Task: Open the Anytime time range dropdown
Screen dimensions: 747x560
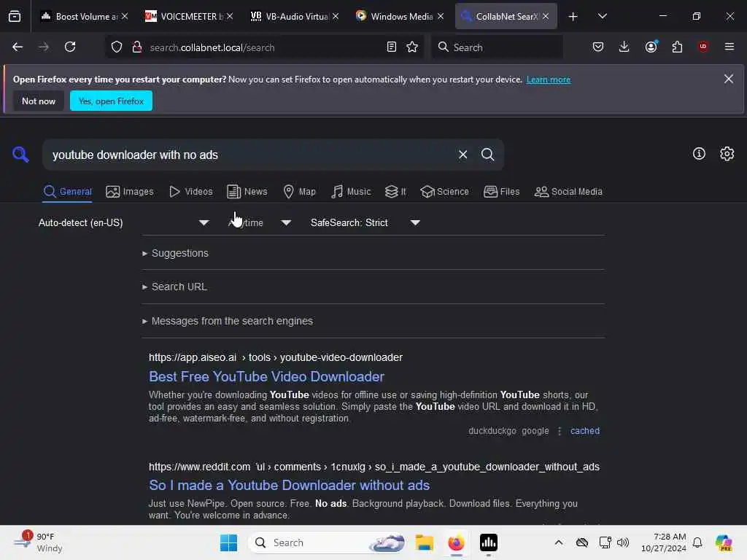Action: click(x=260, y=222)
